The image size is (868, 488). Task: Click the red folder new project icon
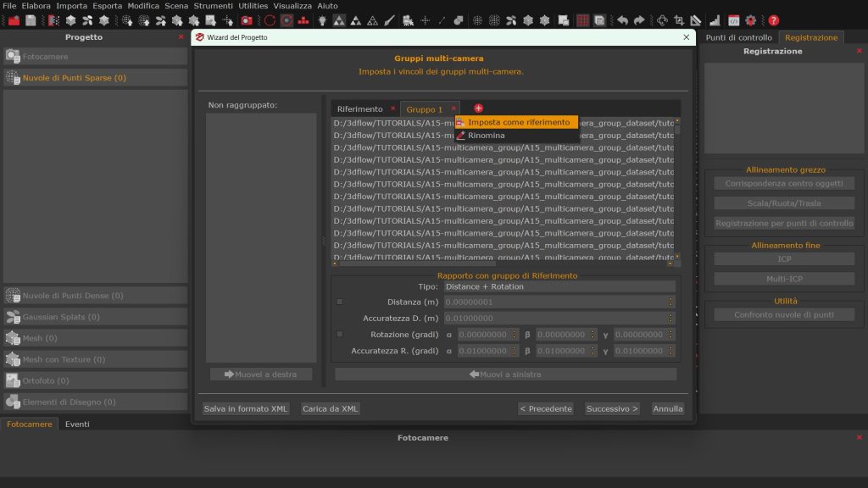(x=14, y=21)
